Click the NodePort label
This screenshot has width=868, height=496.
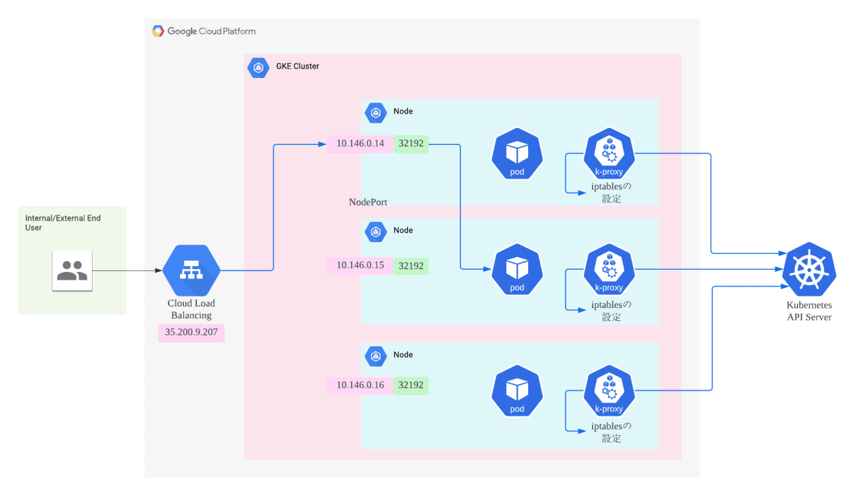click(368, 202)
